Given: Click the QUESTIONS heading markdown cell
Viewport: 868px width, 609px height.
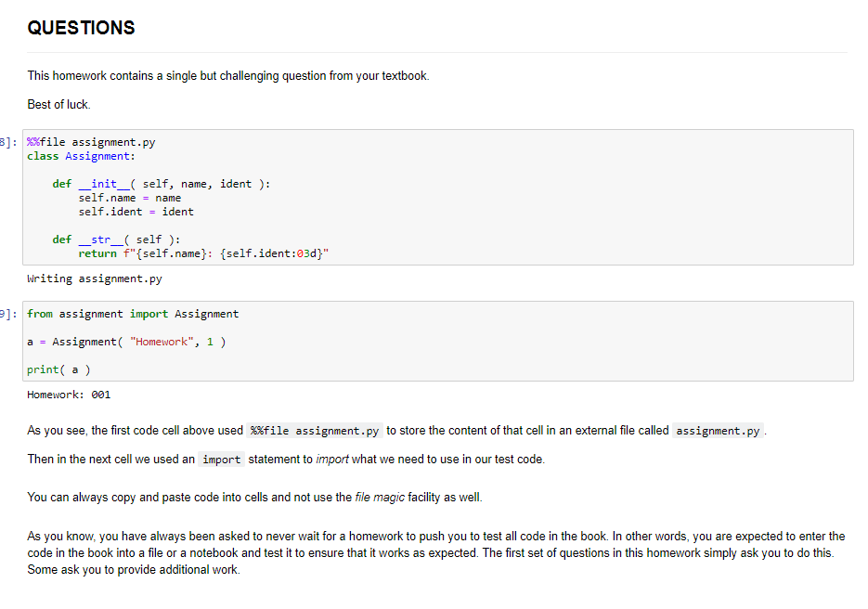Looking at the screenshot, I should point(81,28).
